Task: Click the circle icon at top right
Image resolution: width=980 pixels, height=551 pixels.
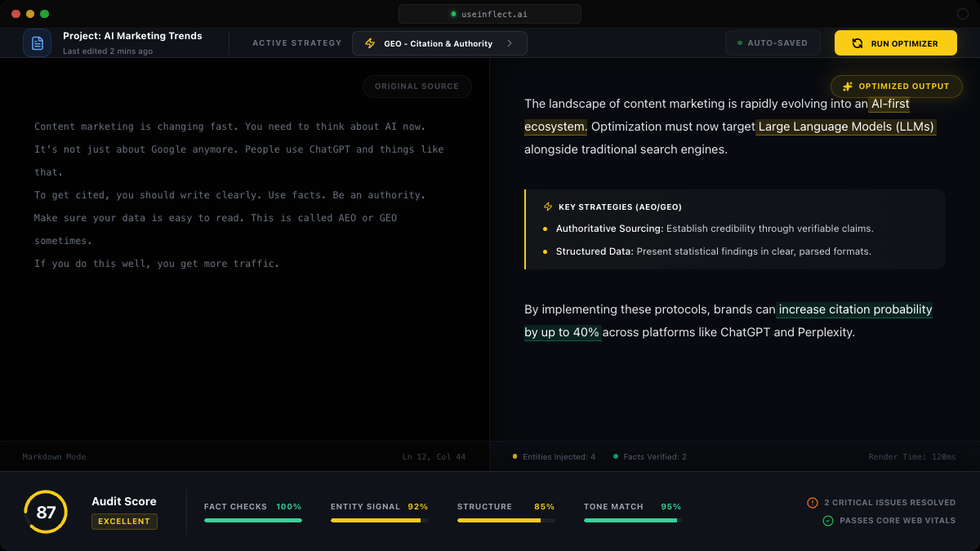Action: [x=962, y=14]
